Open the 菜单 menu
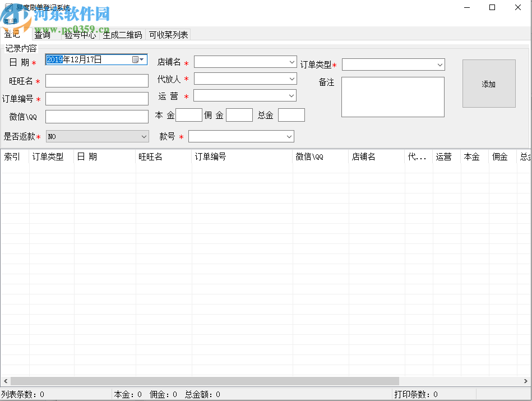Image resolution: width=532 pixels, height=401 pixels. click(10, 21)
